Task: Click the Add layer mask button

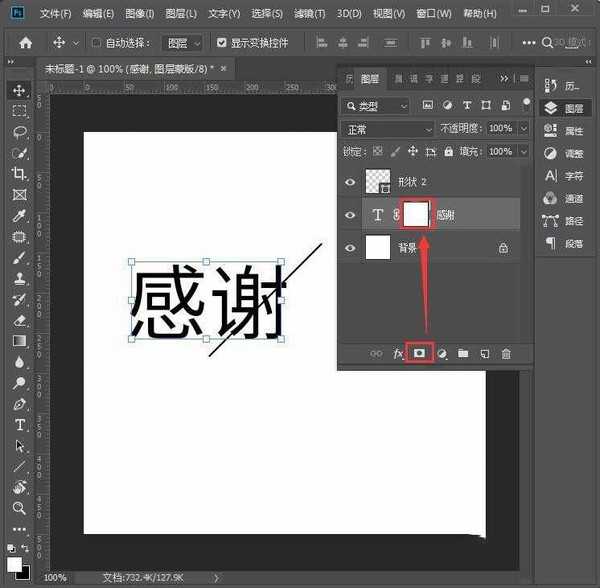Action: [x=420, y=354]
